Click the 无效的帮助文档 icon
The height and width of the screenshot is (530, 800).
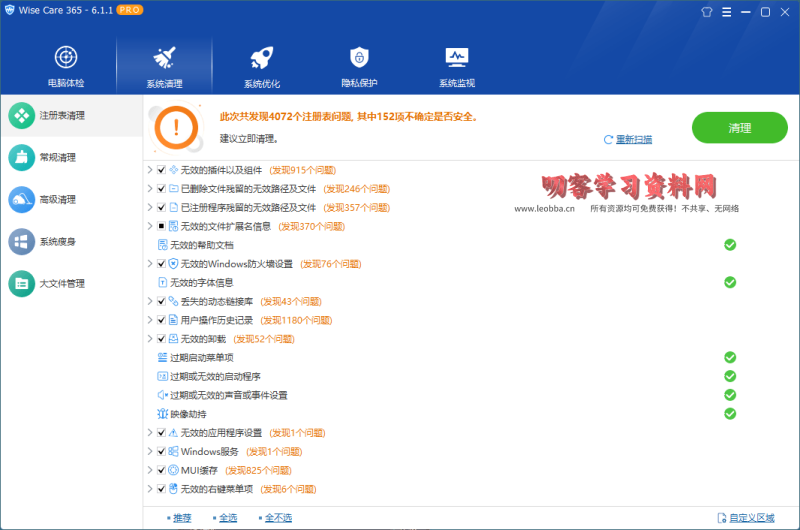(162, 245)
